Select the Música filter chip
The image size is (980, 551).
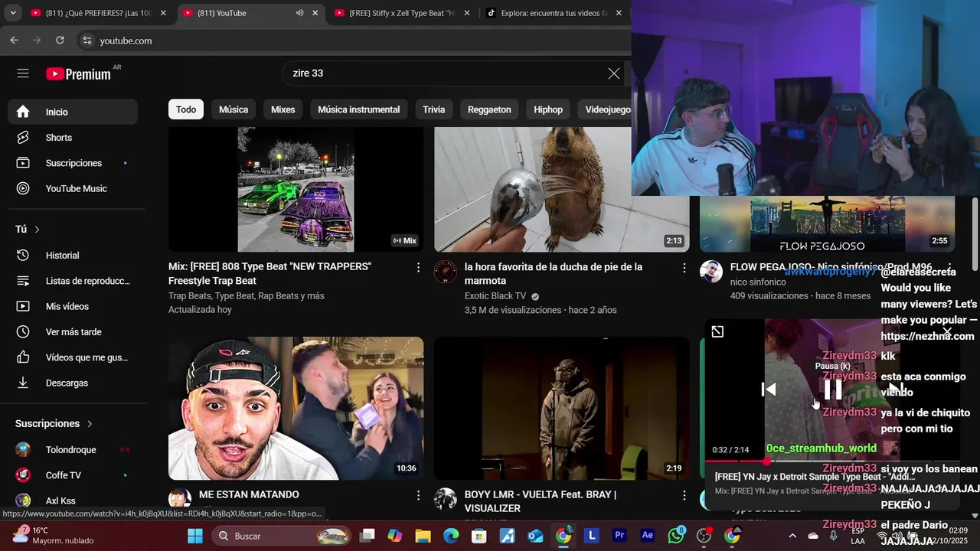click(x=234, y=109)
